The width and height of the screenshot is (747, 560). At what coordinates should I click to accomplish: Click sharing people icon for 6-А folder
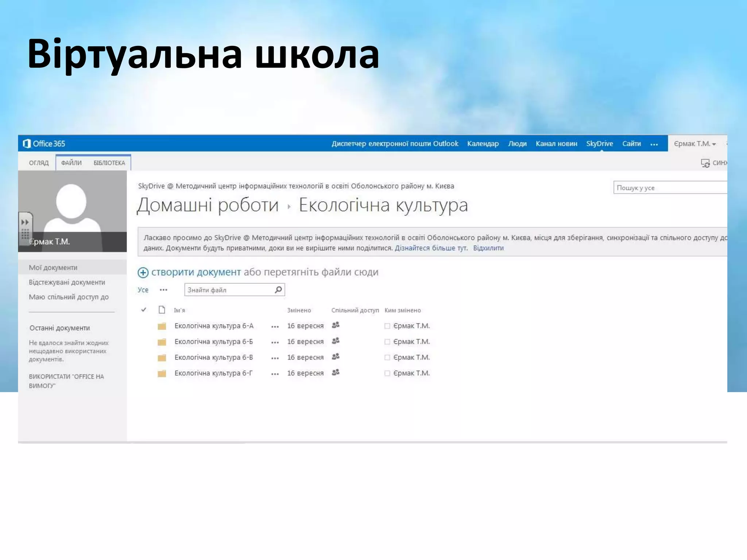coord(336,325)
